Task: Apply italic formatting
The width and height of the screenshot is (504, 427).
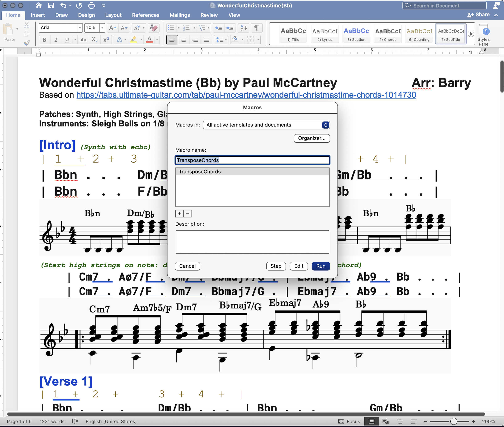Action: point(56,40)
